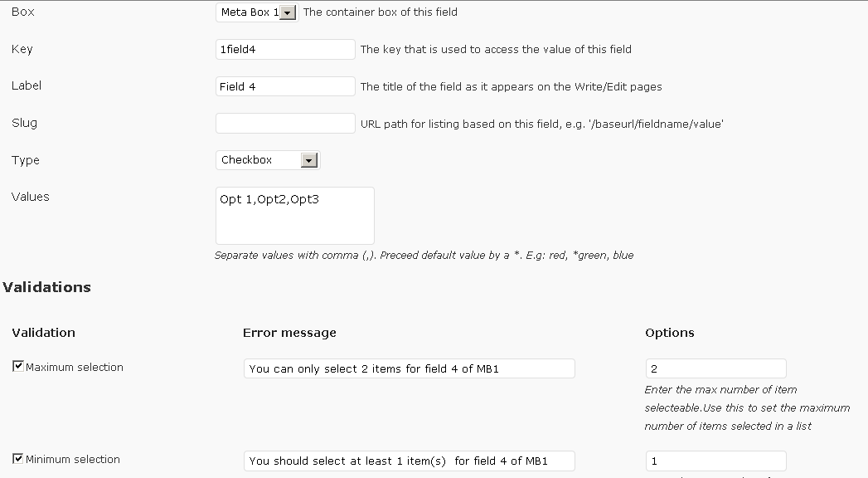Image resolution: width=868 pixels, height=478 pixels.
Task: Click the Type field label
Action: pyautogui.click(x=26, y=161)
